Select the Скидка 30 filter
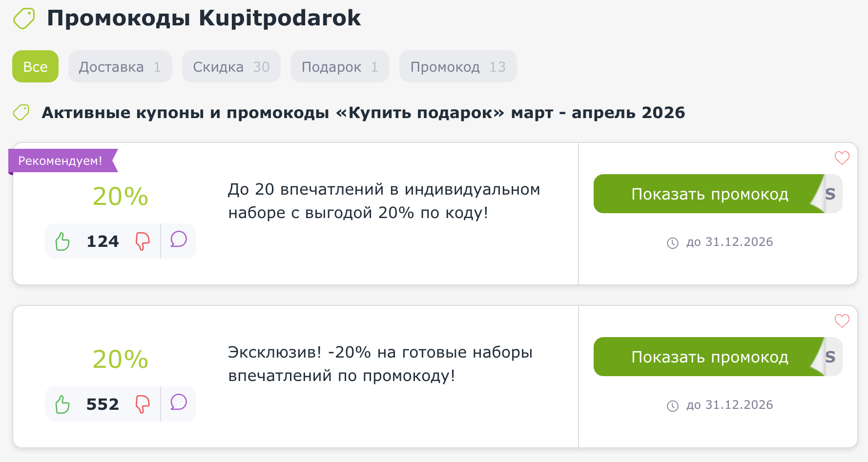Screen dimensions: 868x462 231,66
